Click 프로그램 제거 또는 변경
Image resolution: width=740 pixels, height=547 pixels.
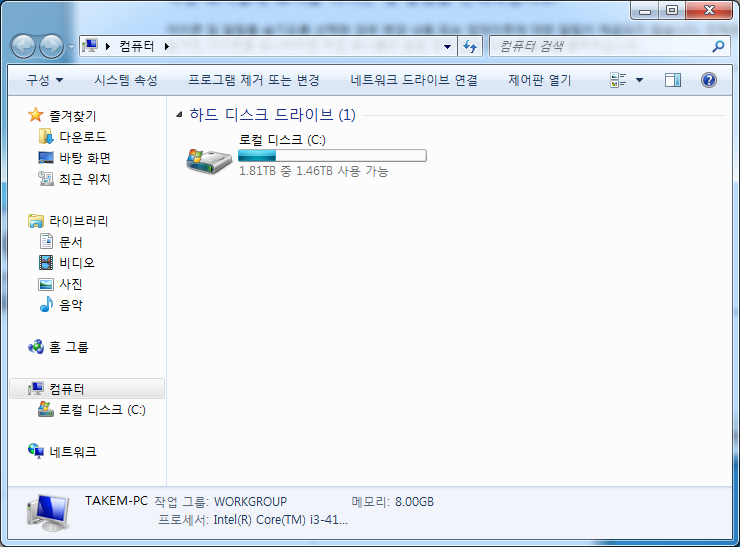(253, 80)
